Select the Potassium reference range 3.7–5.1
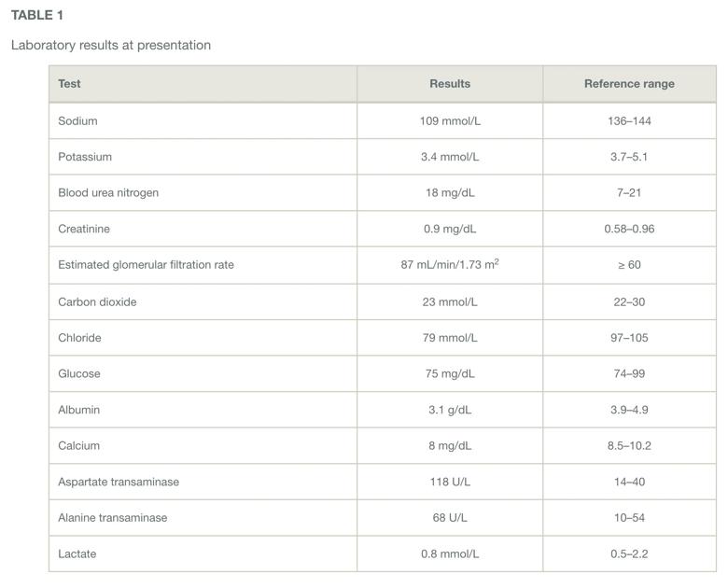728x588 pixels. tap(629, 157)
